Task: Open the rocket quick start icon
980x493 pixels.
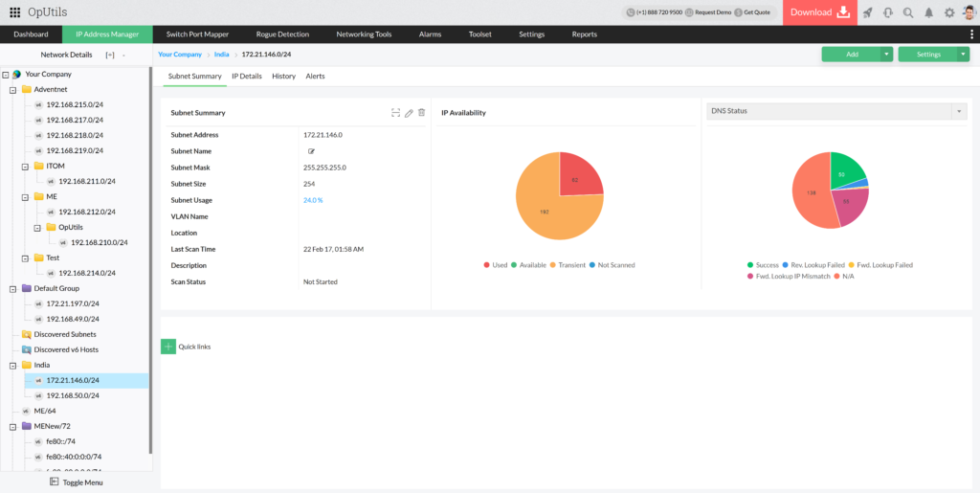Action: tap(868, 12)
